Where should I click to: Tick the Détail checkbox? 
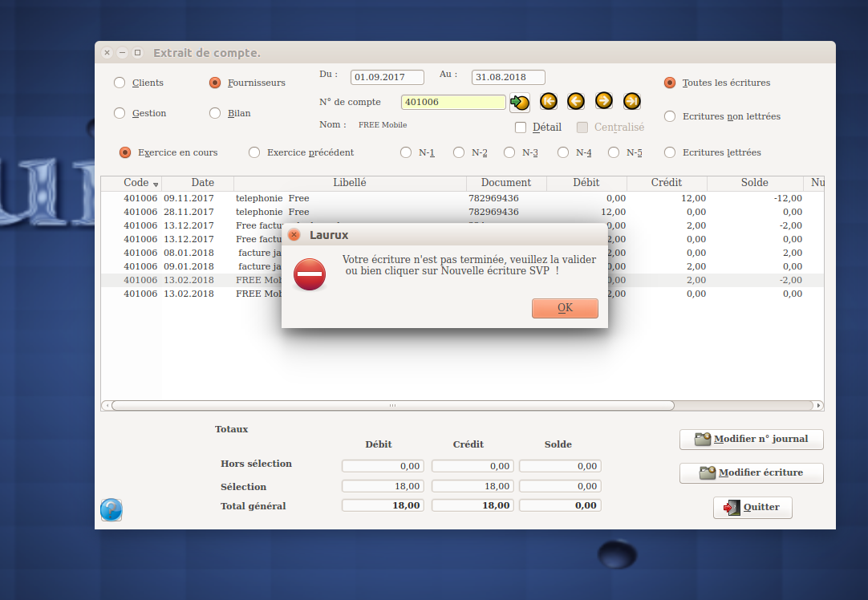tap(521, 128)
